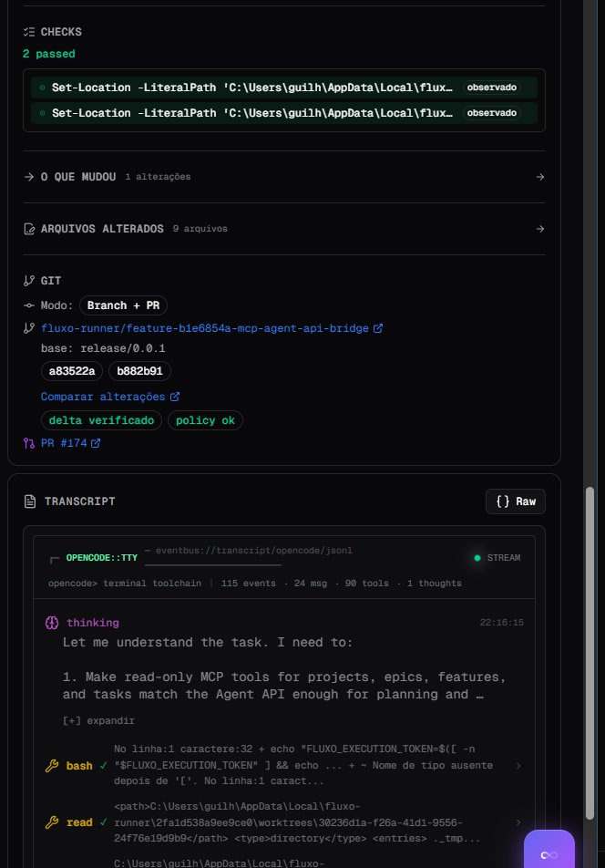Image resolution: width=605 pixels, height=868 pixels.
Task: Expand the thinking entry with '[+] expandir'
Action: (98, 720)
